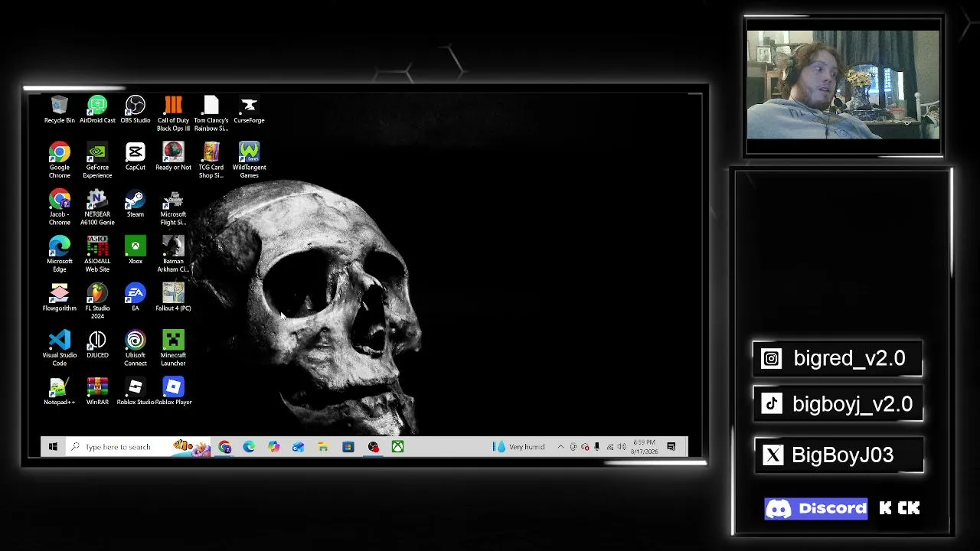Show hidden system tray icons
This screenshot has height=551, width=980.
click(560, 447)
